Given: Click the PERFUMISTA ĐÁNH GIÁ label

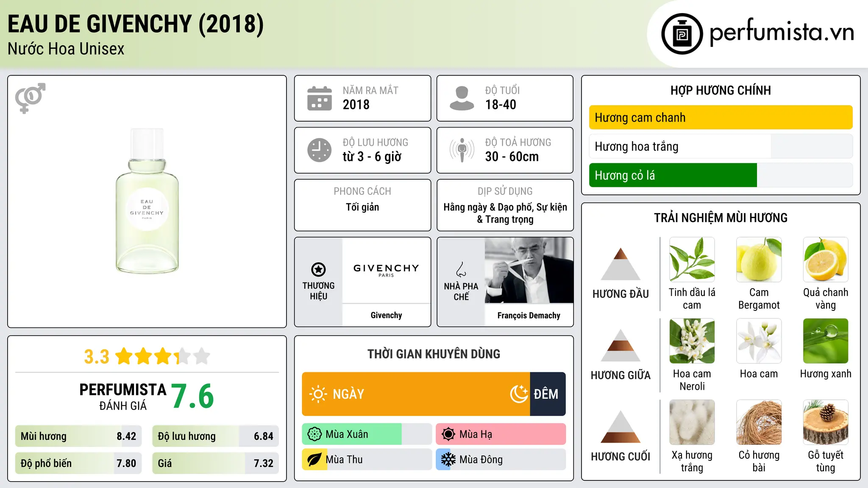Looking at the screenshot, I should coord(123,397).
